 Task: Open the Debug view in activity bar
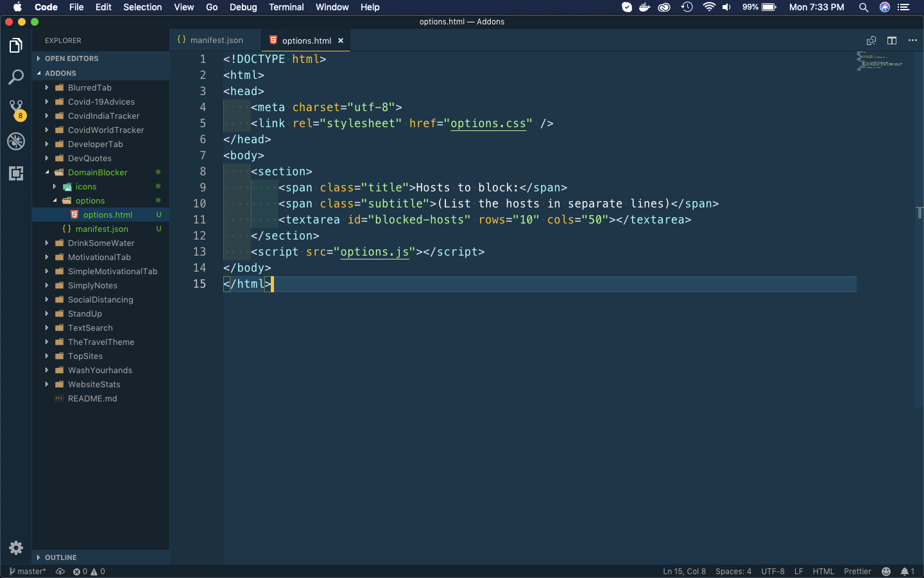coord(16,141)
